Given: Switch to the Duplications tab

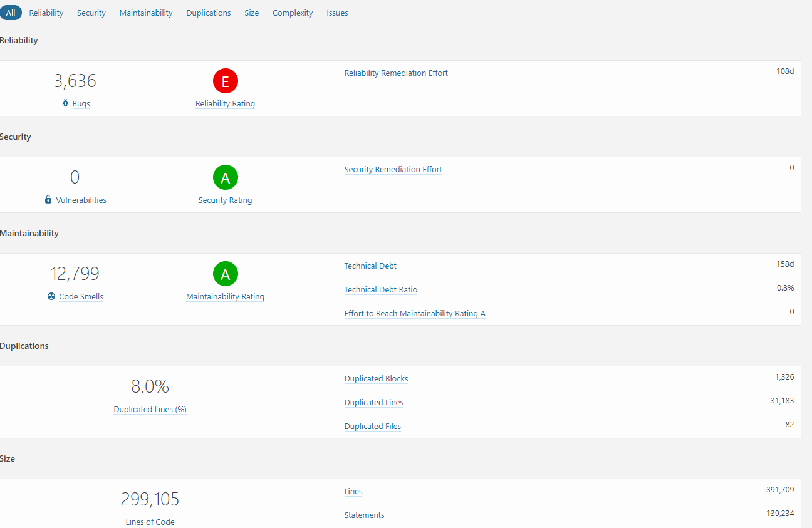Looking at the screenshot, I should tap(208, 13).
